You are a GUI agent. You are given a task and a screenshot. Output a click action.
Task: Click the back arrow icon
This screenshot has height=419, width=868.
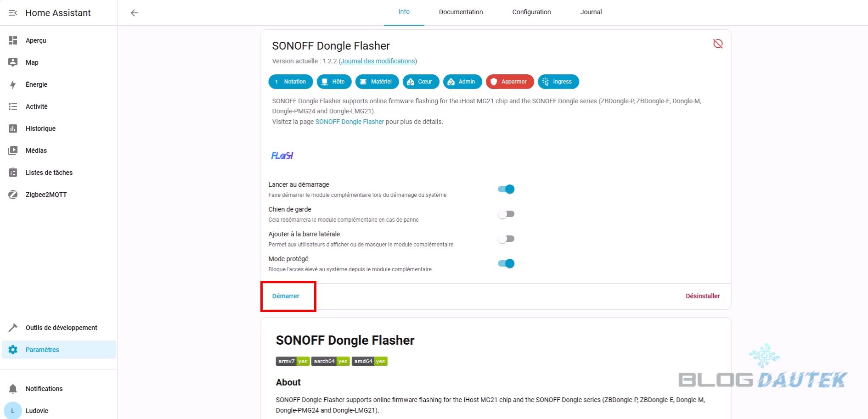tap(134, 13)
